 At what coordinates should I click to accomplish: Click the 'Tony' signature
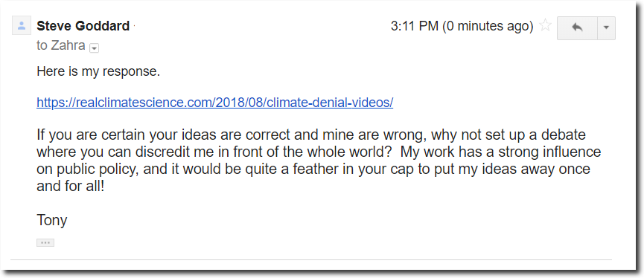tap(52, 221)
